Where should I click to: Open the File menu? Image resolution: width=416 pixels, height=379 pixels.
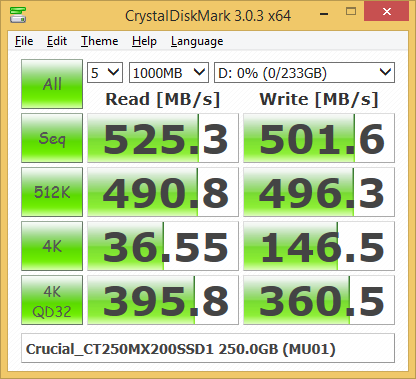24,41
